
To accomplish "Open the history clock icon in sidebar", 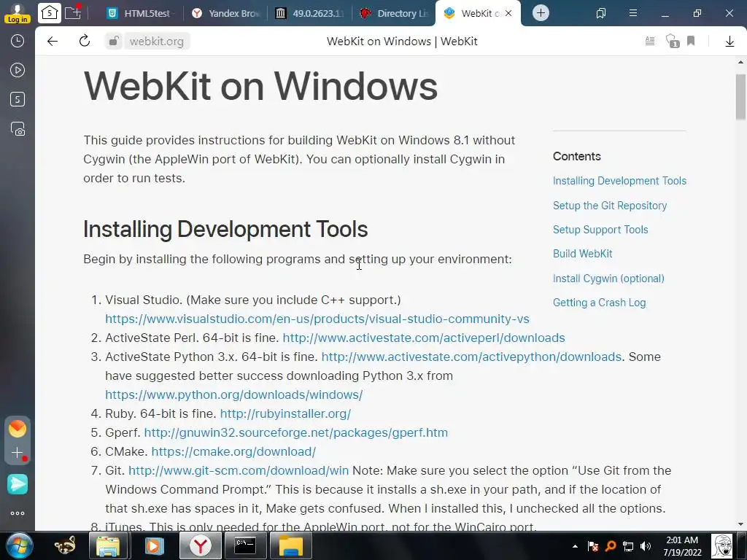I will coord(18,41).
